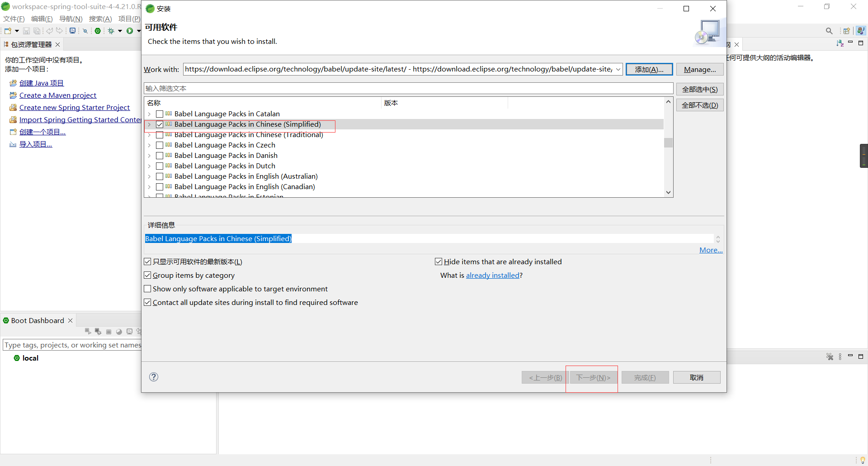Toggle the skip all breakpoints icon
Image resolution: width=868 pixels, height=466 pixels.
(85, 31)
